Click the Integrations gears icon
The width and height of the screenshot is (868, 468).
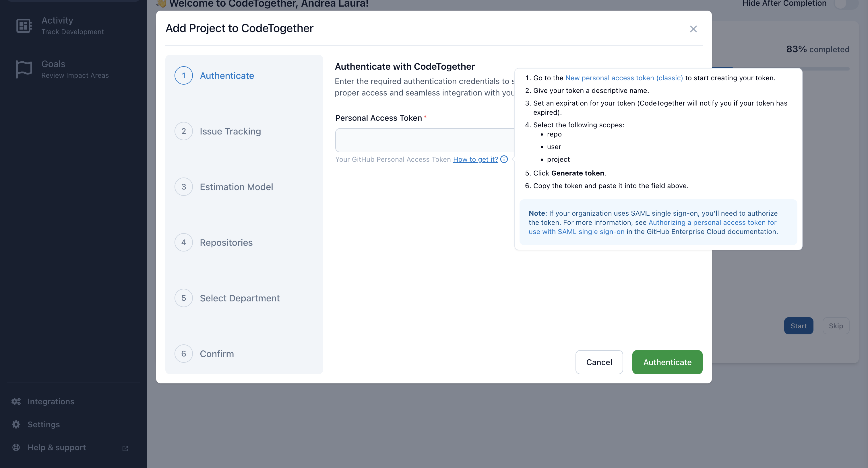tap(16, 401)
